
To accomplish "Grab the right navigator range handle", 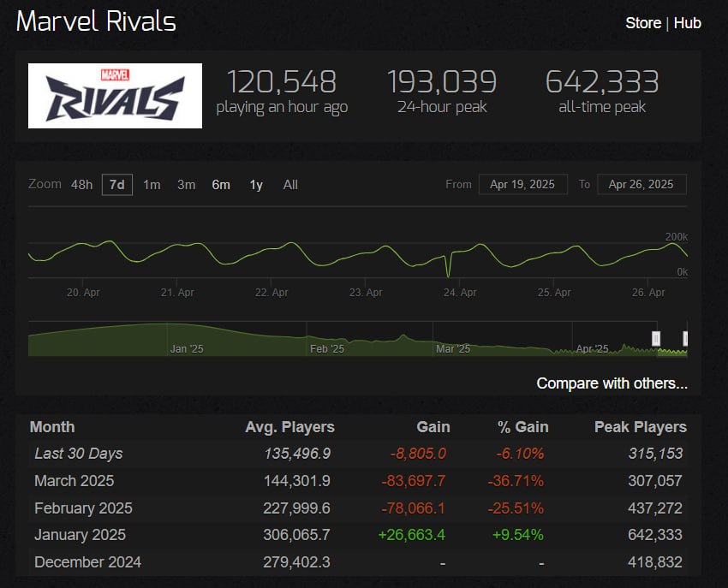I will [x=685, y=339].
